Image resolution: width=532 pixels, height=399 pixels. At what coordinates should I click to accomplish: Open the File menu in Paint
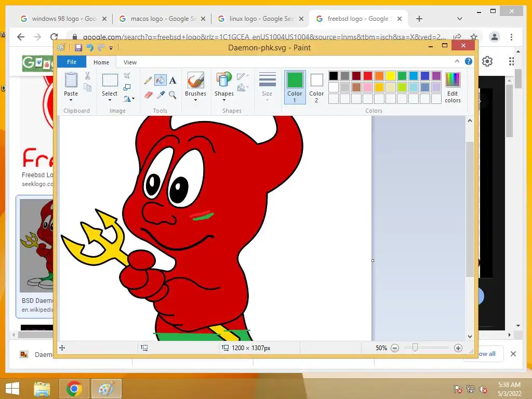click(x=72, y=62)
